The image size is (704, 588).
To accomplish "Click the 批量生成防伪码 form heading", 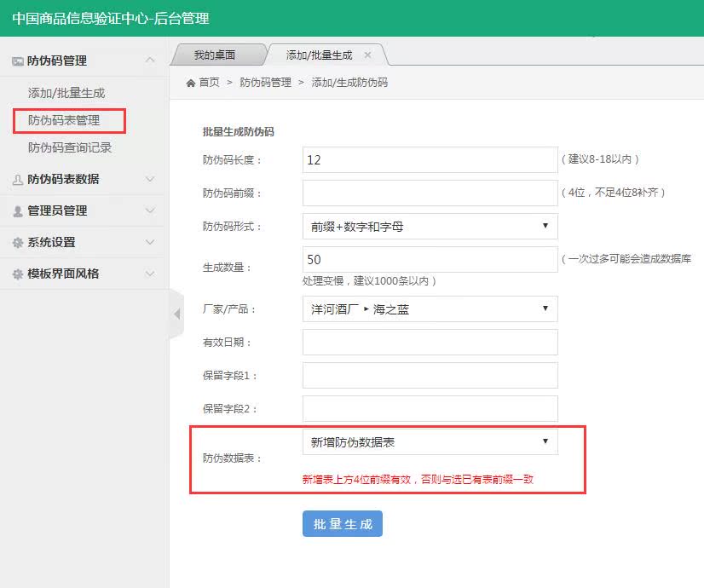I will pyautogui.click(x=239, y=131).
